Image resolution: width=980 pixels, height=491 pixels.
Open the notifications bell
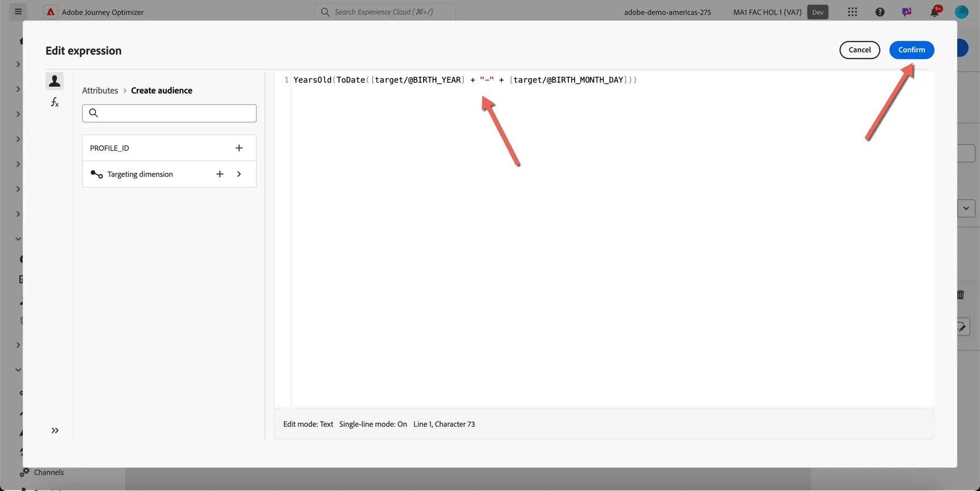[x=935, y=11]
